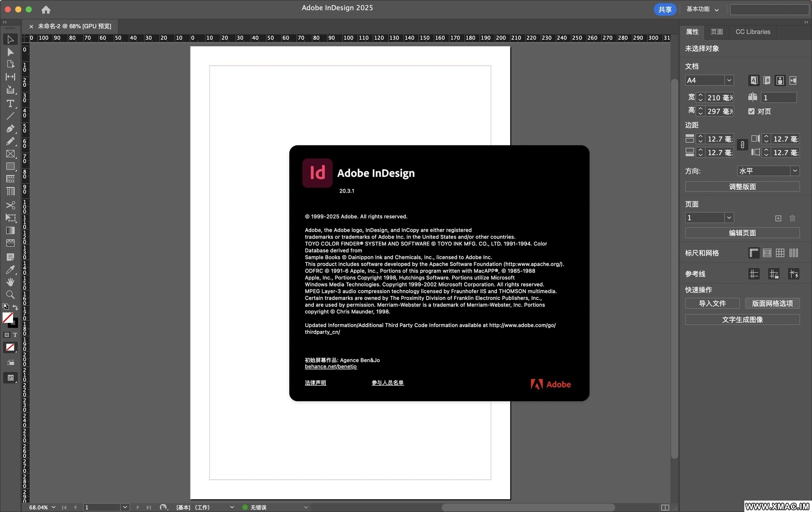Select the Content Collector tool
This screenshot has height=512, width=812.
point(11,90)
